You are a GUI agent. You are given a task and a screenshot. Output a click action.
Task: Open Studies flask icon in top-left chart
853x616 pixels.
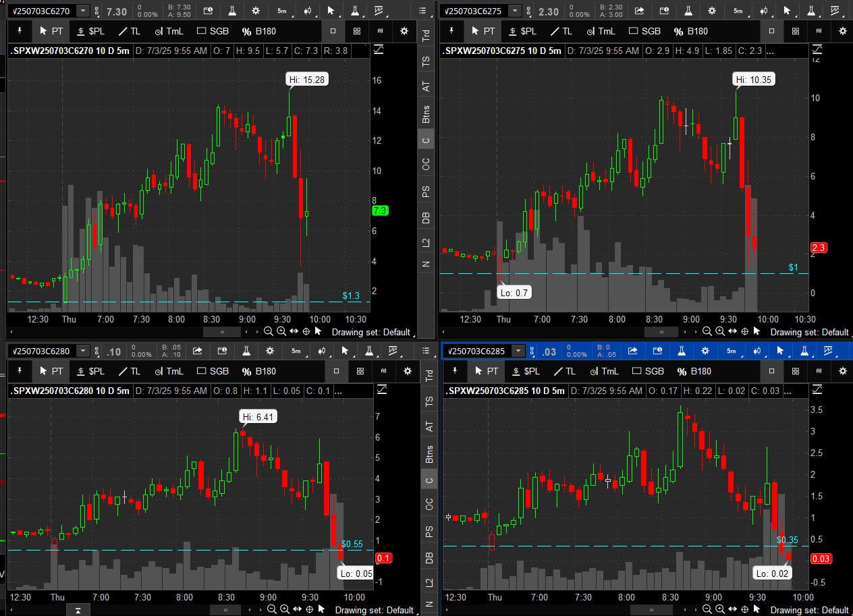232,11
